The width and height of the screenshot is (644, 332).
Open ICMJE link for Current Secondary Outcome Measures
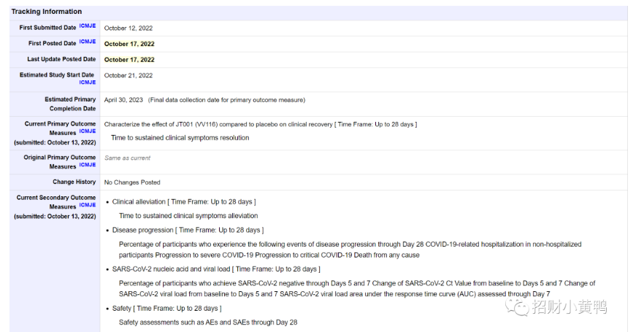(x=88, y=205)
